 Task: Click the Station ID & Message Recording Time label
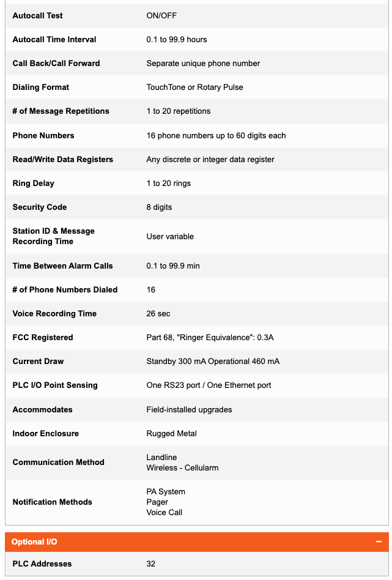(53, 236)
